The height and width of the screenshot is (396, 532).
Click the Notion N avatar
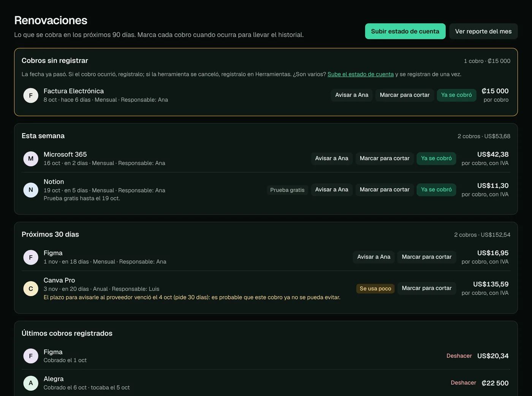(31, 190)
